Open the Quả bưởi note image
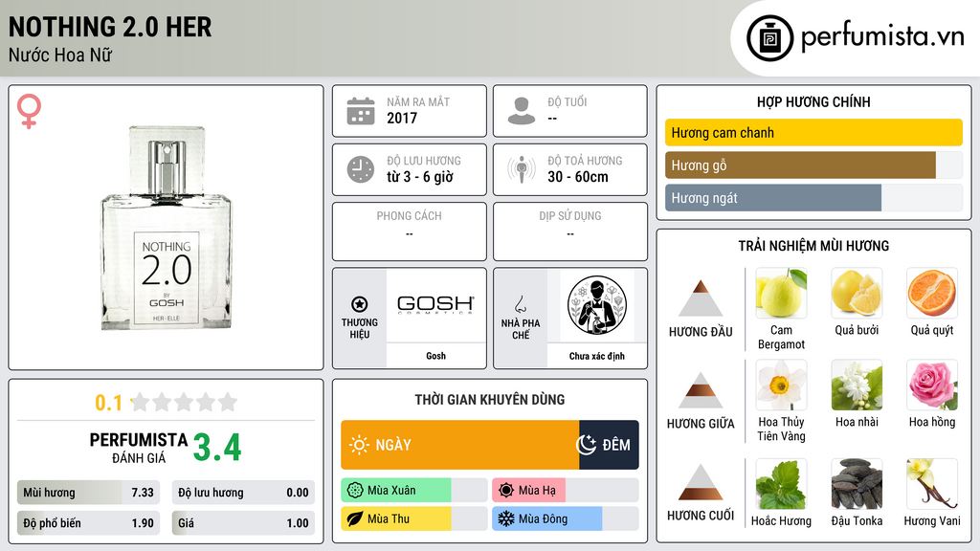This screenshot has height=551, width=980. pos(857,293)
